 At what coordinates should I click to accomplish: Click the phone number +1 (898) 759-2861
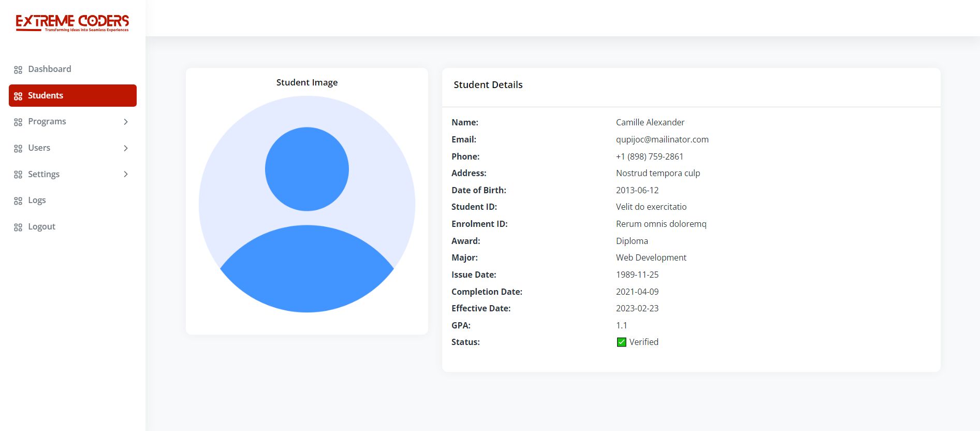649,156
